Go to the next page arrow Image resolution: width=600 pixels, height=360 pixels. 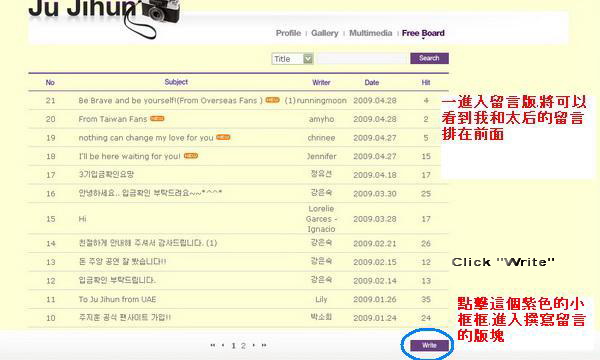(x=253, y=345)
